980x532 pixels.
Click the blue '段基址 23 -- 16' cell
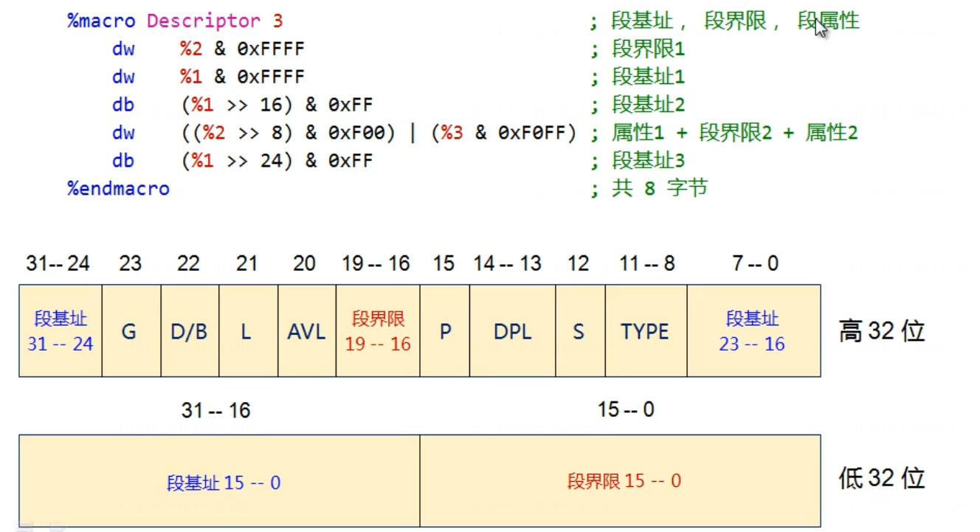754,331
